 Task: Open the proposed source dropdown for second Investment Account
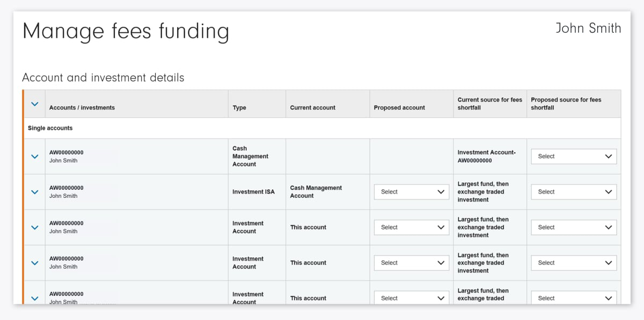573,263
